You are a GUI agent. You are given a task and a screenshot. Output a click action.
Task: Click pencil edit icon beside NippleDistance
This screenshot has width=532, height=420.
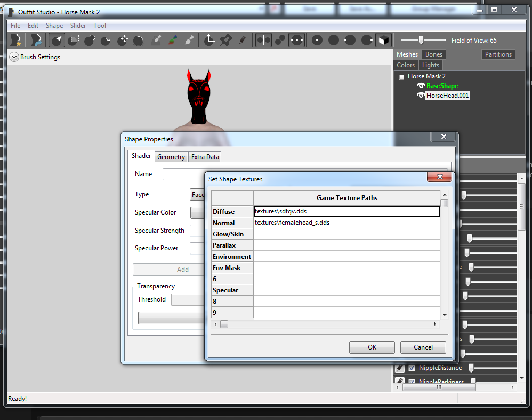[x=400, y=368]
